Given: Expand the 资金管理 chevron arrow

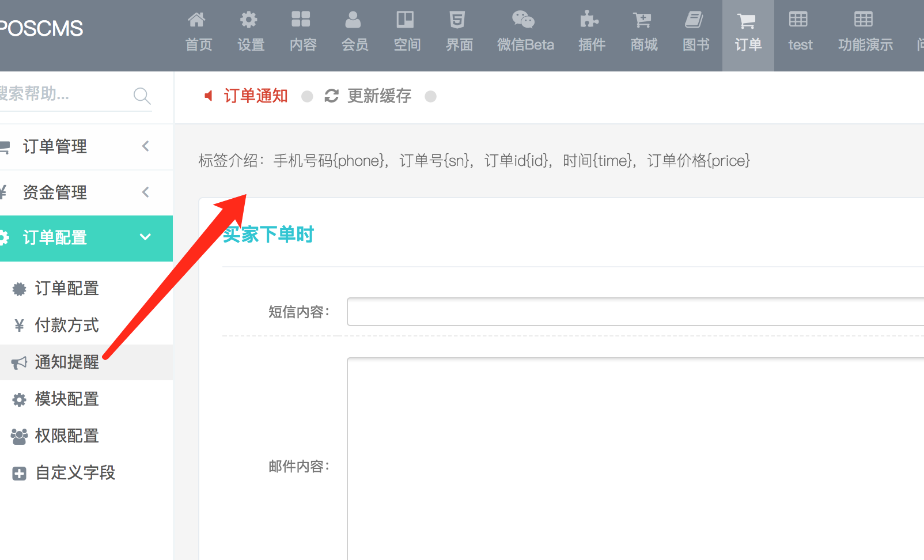Looking at the screenshot, I should 146,192.
